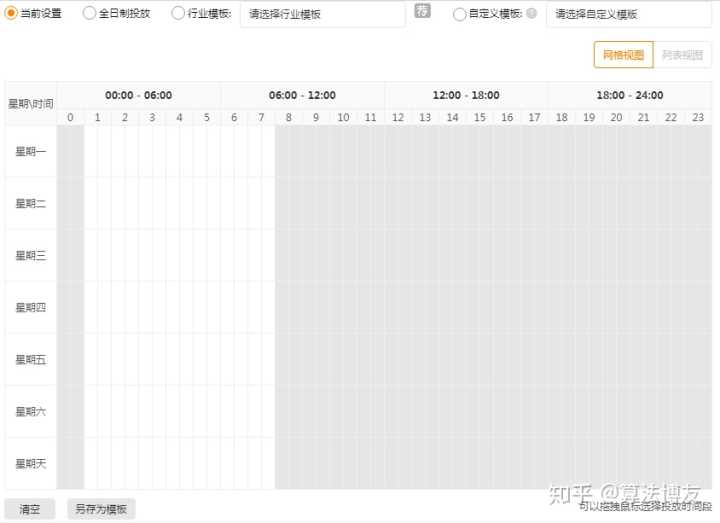
Task: Click the 星期二 cell at hour 8
Action: point(289,204)
